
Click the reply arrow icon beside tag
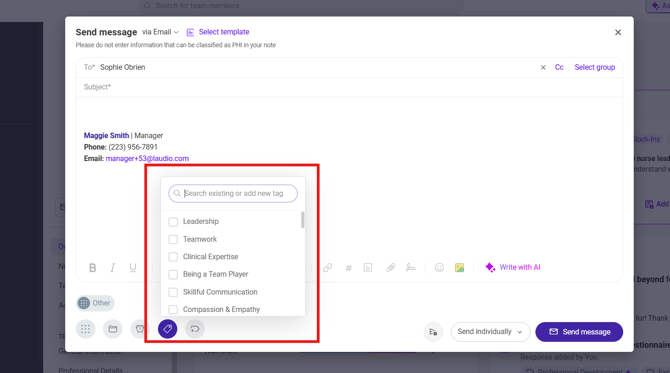point(195,329)
